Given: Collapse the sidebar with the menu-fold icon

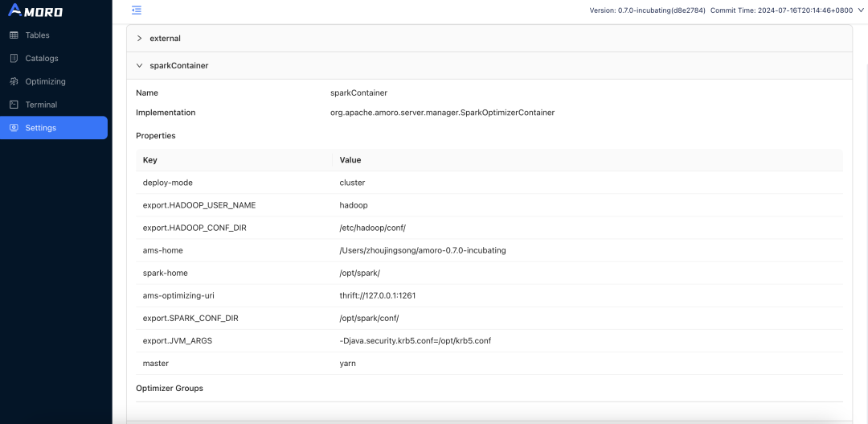Looking at the screenshot, I should [x=137, y=10].
